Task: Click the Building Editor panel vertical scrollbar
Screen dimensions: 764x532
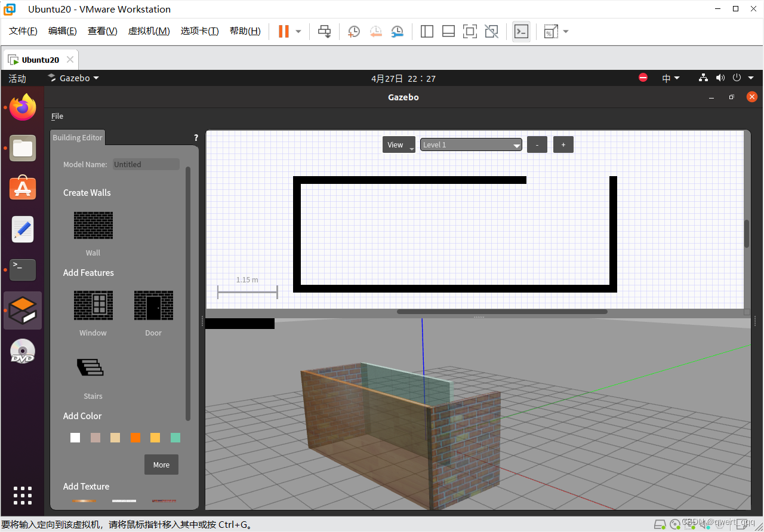Action: click(188, 294)
